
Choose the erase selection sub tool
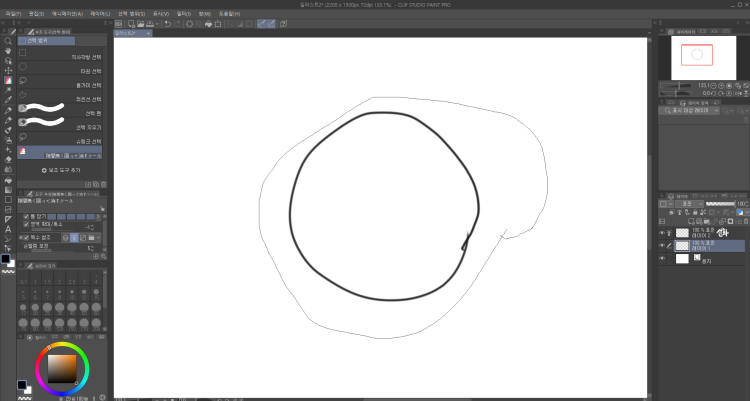point(60,124)
